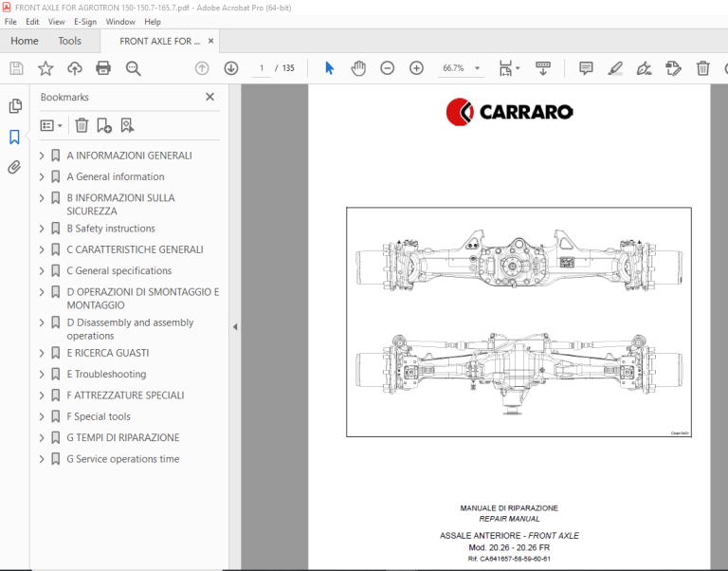Click the upload to cloud icon

tap(75, 68)
